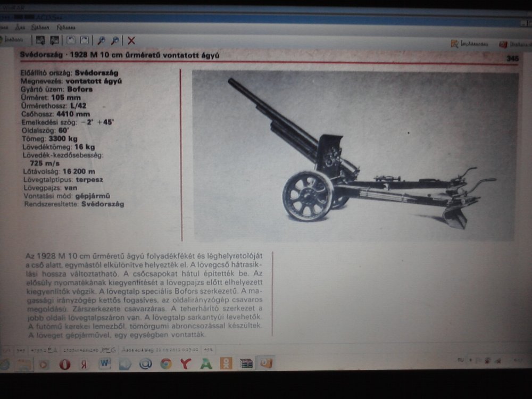Viewport: 532px width, 399px height.
Task: Open the fourth menu bar item
Action: pos(66,27)
